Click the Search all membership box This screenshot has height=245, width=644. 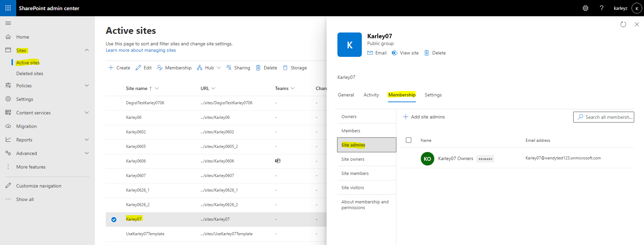point(604,117)
